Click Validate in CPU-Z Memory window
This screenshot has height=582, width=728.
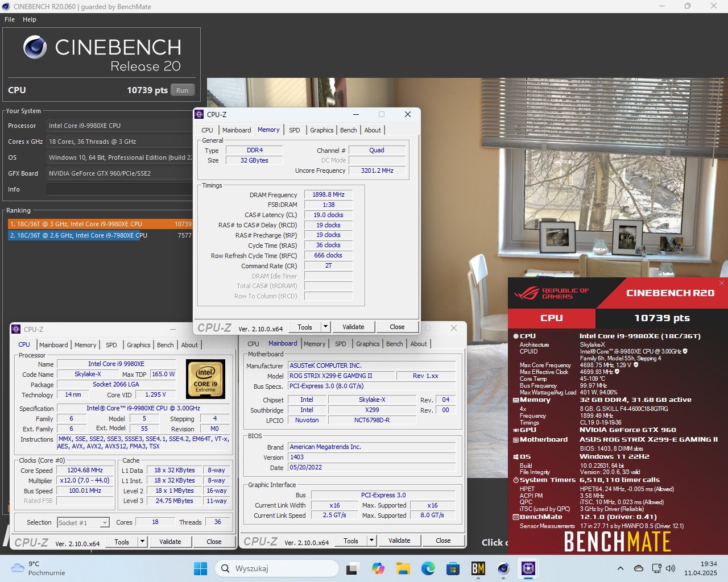353,327
